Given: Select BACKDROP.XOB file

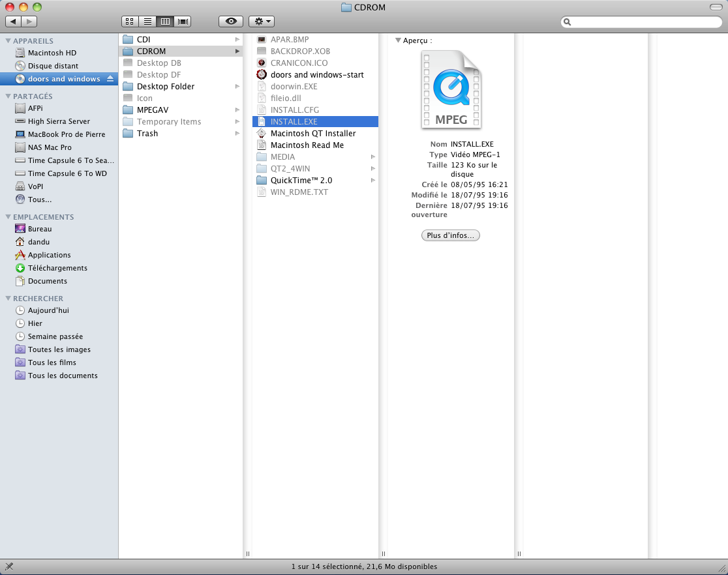Looking at the screenshot, I should click(x=315, y=51).
